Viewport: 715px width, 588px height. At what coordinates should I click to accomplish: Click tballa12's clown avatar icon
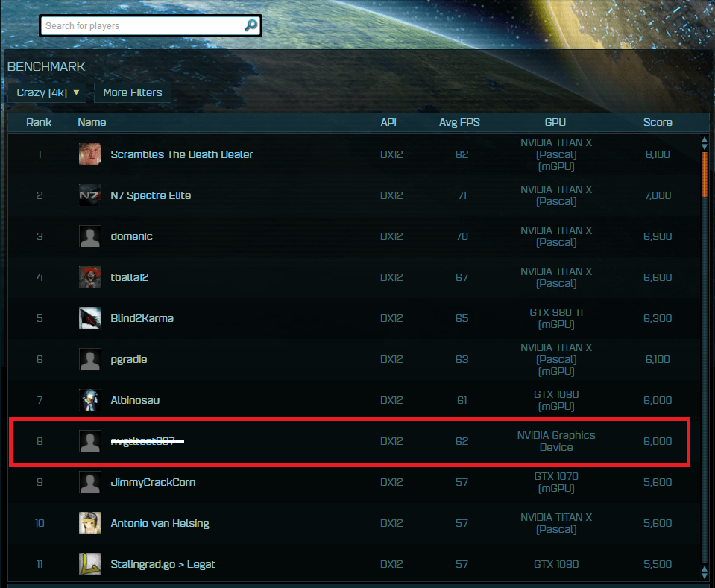(x=89, y=277)
